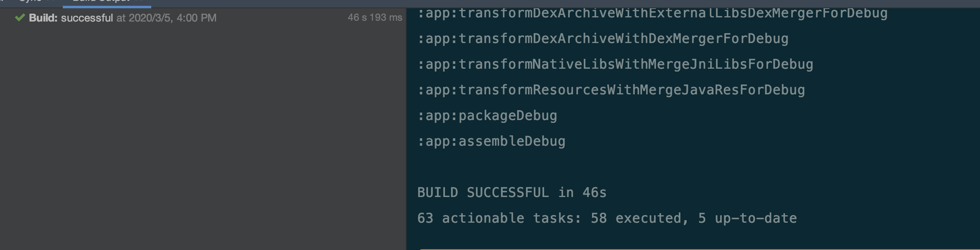Viewport: 980px width, 250px height.
Task: Click the transformDexArchiveWithExternalLibsDexMergerForDebug output line
Action: pos(652,14)
